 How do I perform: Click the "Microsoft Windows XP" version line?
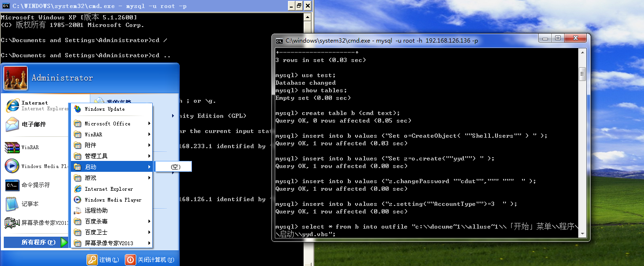click(x=69, y=18)
